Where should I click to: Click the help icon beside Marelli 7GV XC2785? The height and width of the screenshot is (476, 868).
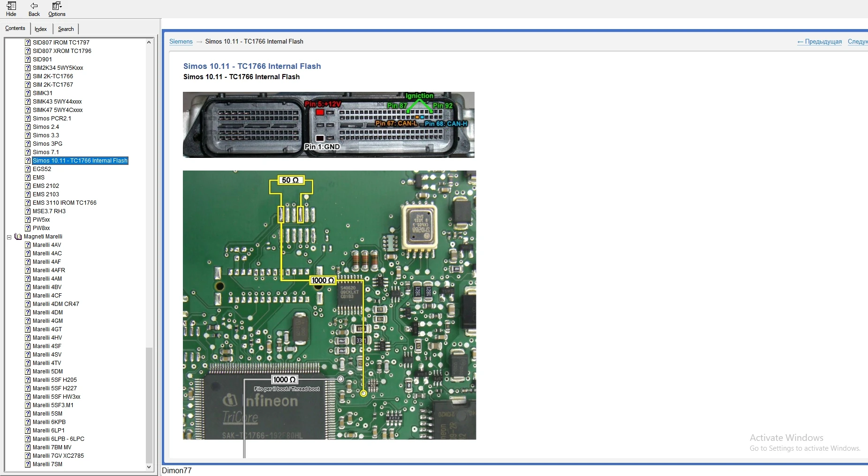coord(28,456)
